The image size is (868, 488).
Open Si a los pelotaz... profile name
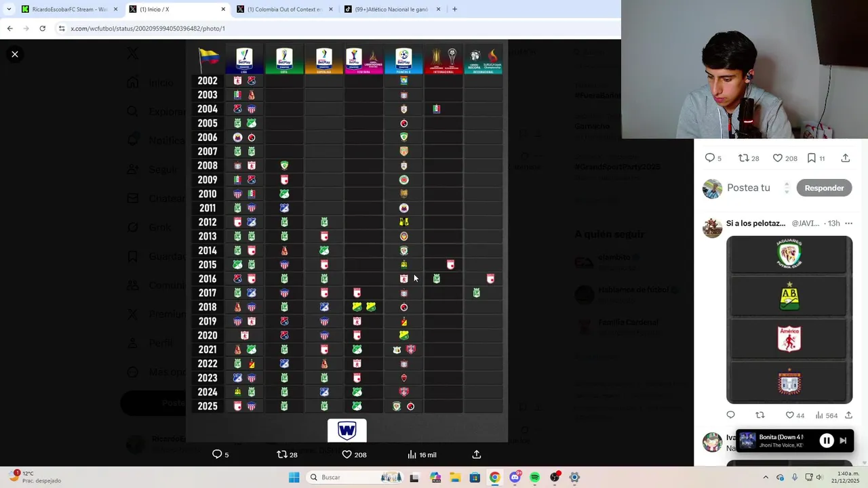coord(755,223)
